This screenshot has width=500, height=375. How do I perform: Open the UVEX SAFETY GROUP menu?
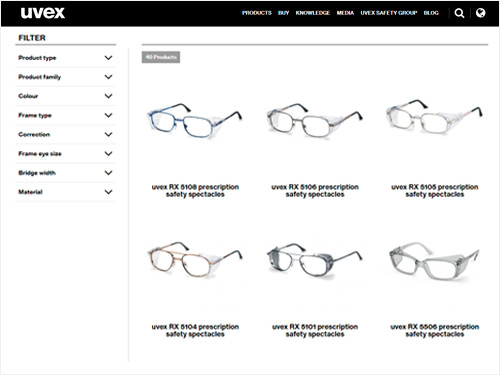[389, 13]
